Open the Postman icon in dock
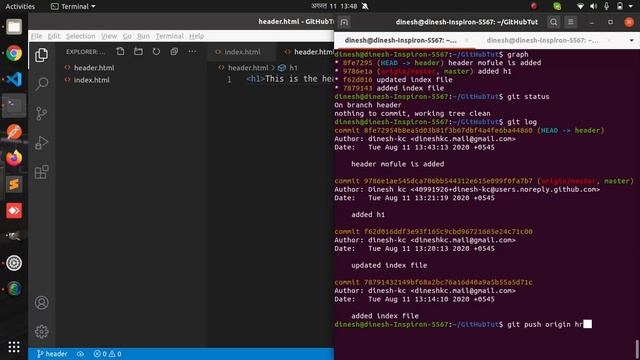This screenshot has width=640, height=360. [x=14, y=132]
